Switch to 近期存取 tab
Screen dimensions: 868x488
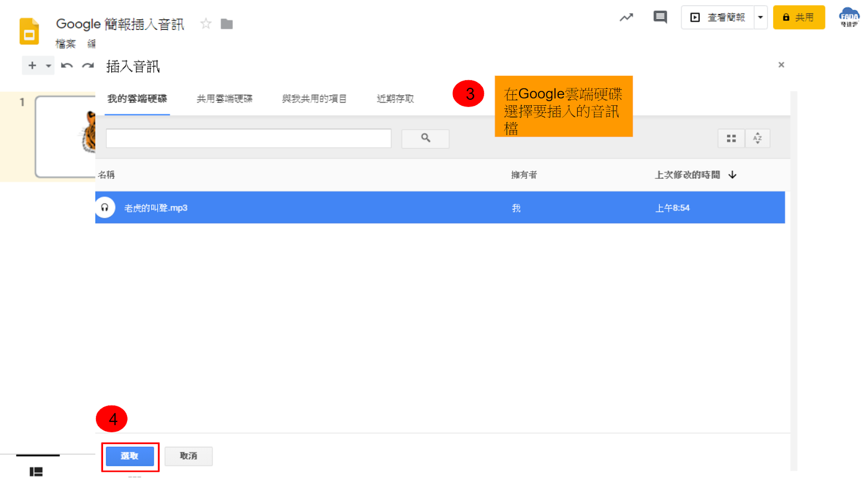pyautogui.click(x=395, y=99)
